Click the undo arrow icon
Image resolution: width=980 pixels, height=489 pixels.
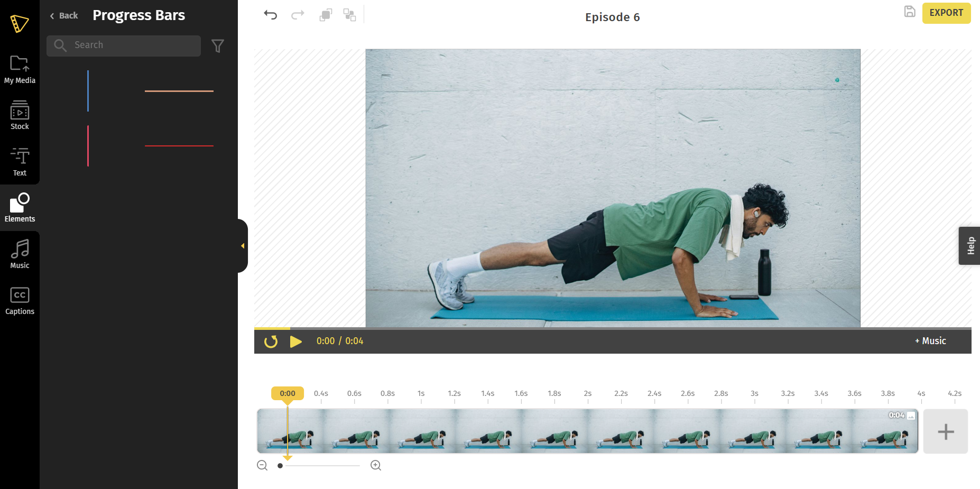[x=270, y=15]
